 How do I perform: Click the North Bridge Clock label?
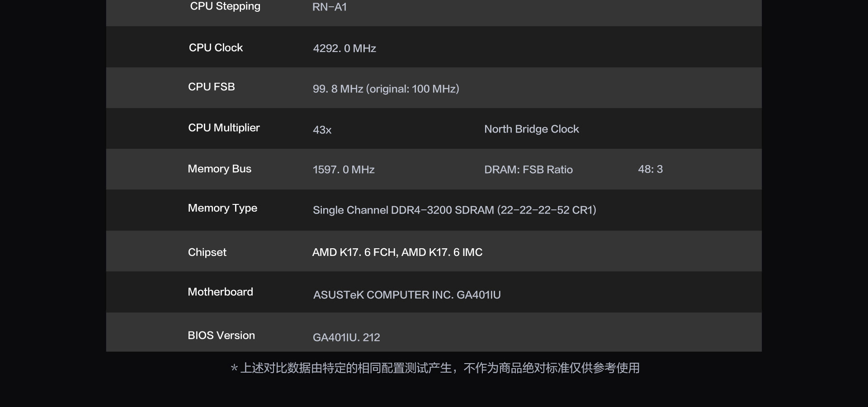click(532, 129)
